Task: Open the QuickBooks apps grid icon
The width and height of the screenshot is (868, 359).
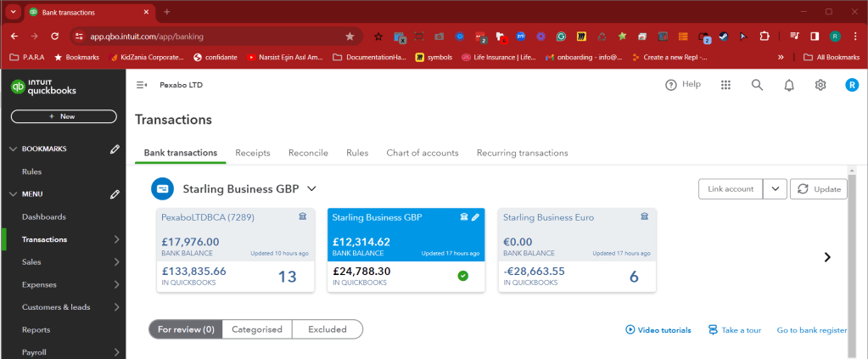Action: pos(725,85)
